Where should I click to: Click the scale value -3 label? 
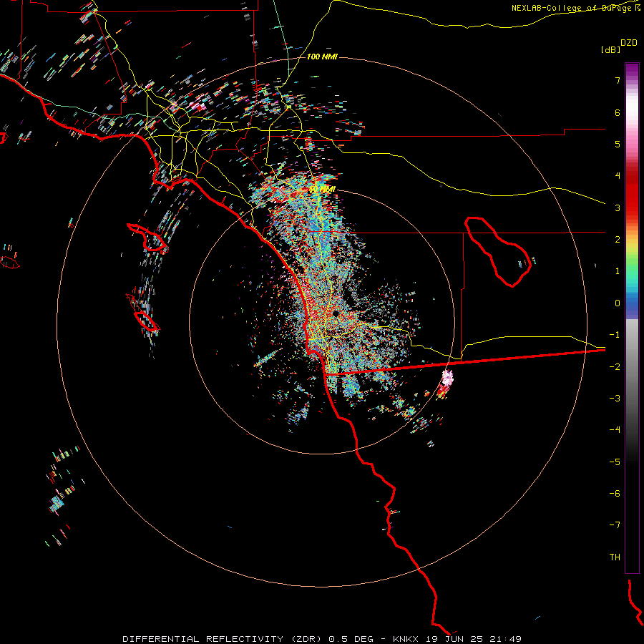pos(615,398)
